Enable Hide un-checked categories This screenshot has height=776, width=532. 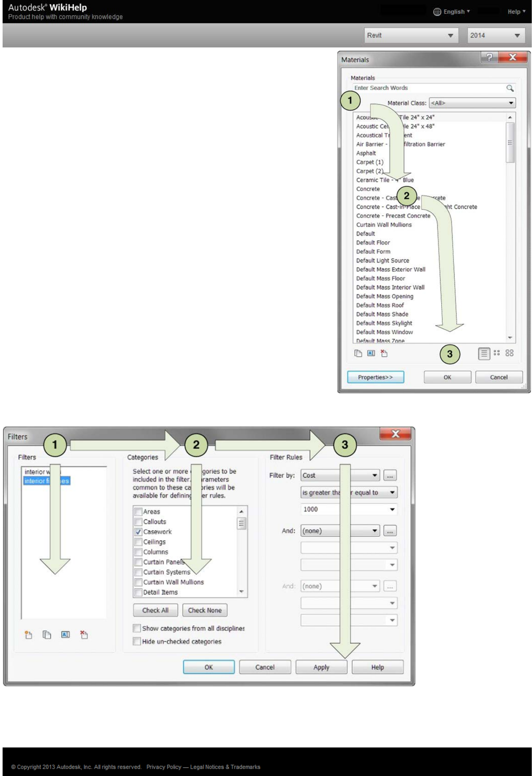pos(137,641)
